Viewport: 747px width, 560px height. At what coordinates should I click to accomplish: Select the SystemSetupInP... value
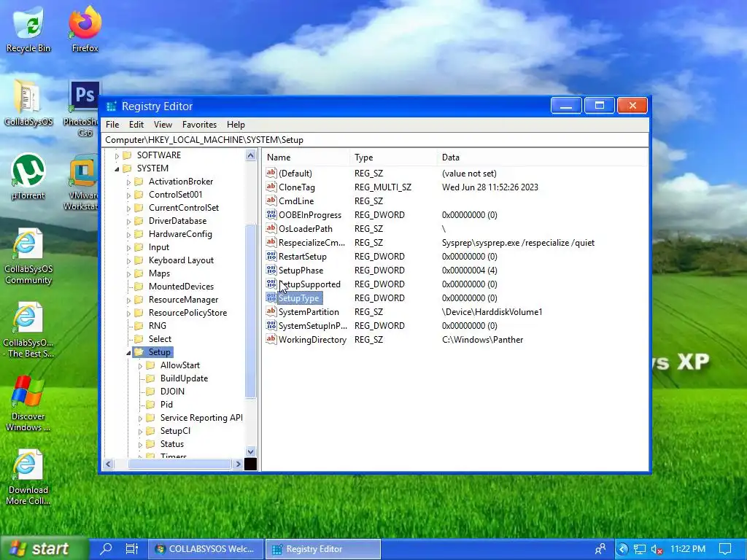[x=312, y=326]
